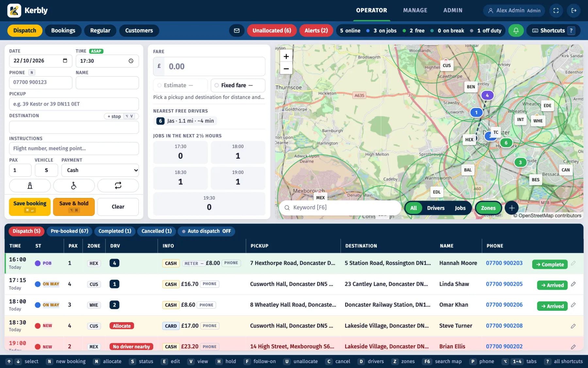Click the map recenter crosshair icon
The width and height of the screenshot is (588, 368).
[512, 208]
